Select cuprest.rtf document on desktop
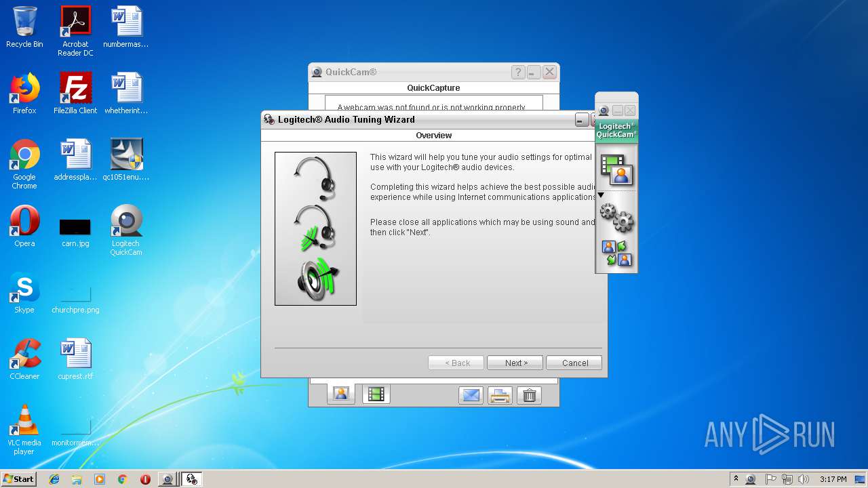Screen dimensions: 868x488 coord(75,359)
